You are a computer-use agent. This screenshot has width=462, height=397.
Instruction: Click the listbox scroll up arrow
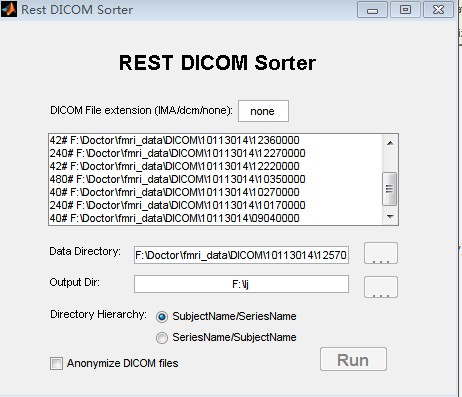click(390, 143)
